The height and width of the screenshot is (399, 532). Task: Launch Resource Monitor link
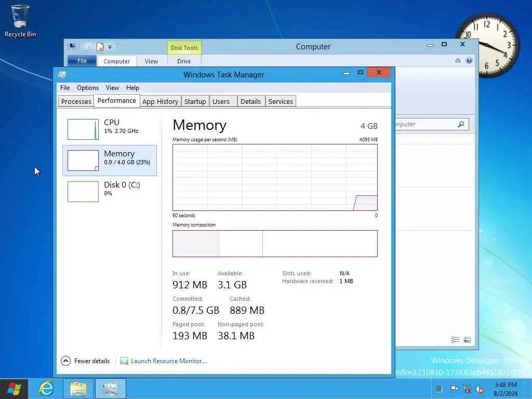pos(168,361)
